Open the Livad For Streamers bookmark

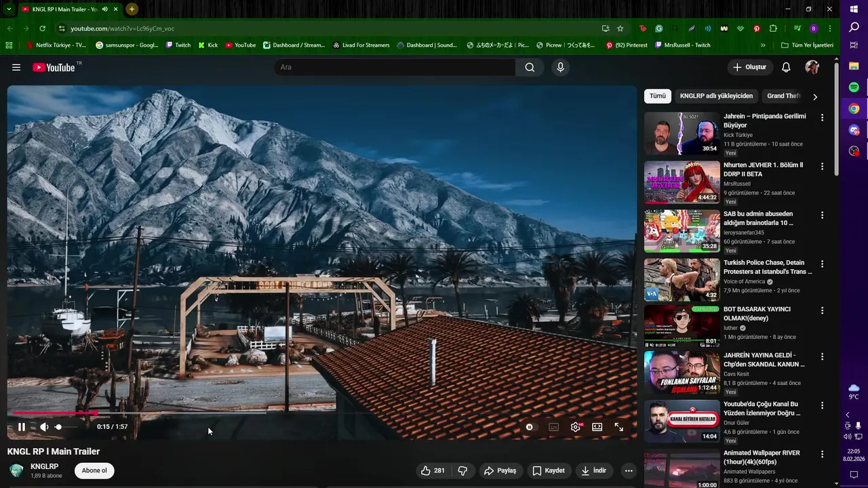[x=361, y=45]
